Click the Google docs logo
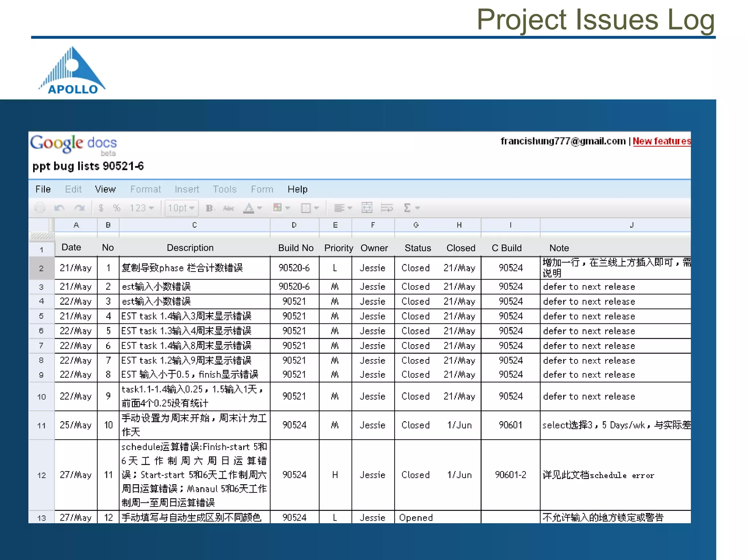Screen dimensions: 747x560 (x=73, y=145)
